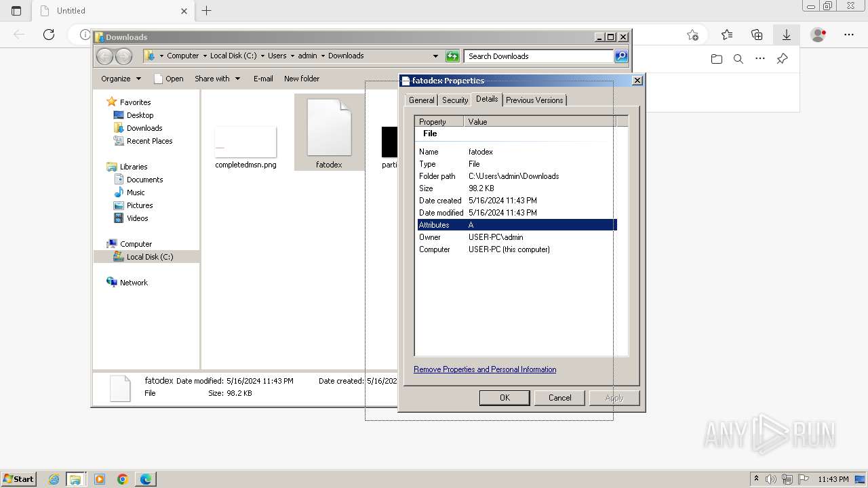Open the Documents library
The height and width of the screenshot is (488, 868).
[144, 180]
